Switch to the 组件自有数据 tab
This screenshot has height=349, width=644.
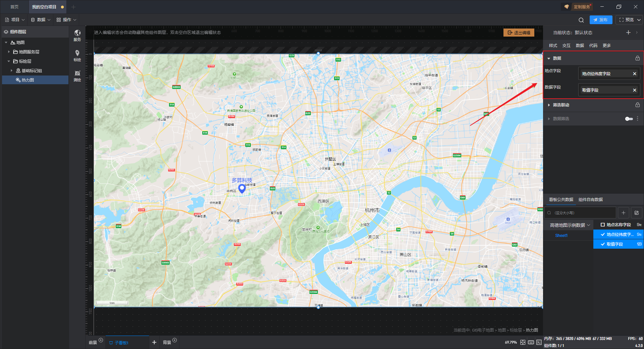[591, 200]
